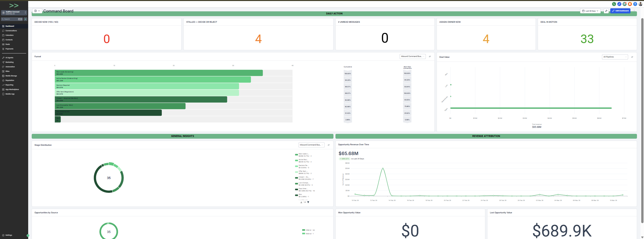644x239 pixels.
Task: Click the green phone icon in the header
Action: (x=614, y=4)
